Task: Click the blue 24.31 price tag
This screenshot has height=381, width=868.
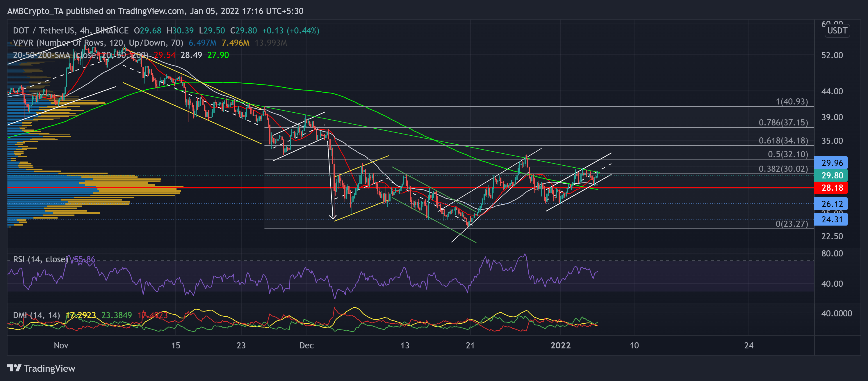Action: (832, 219)
